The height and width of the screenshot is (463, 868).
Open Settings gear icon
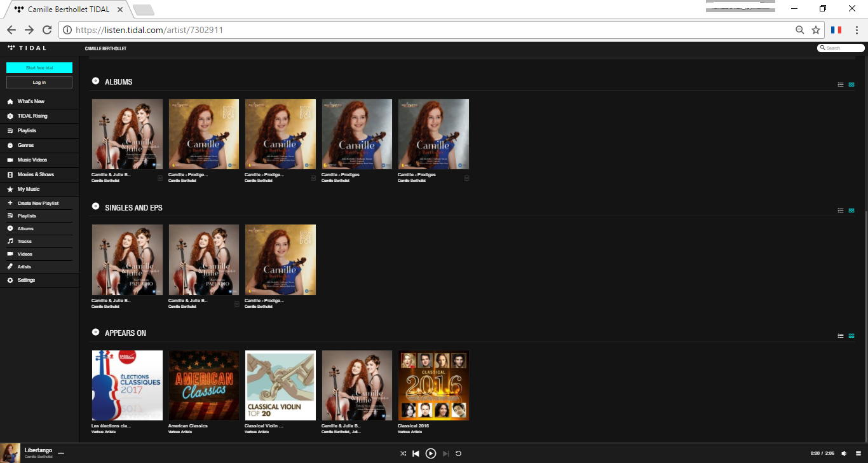[x=10, y=280]
